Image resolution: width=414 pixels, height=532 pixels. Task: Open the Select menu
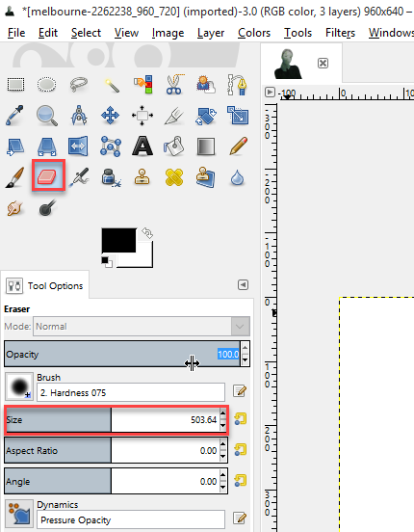(x=86, y=33)
